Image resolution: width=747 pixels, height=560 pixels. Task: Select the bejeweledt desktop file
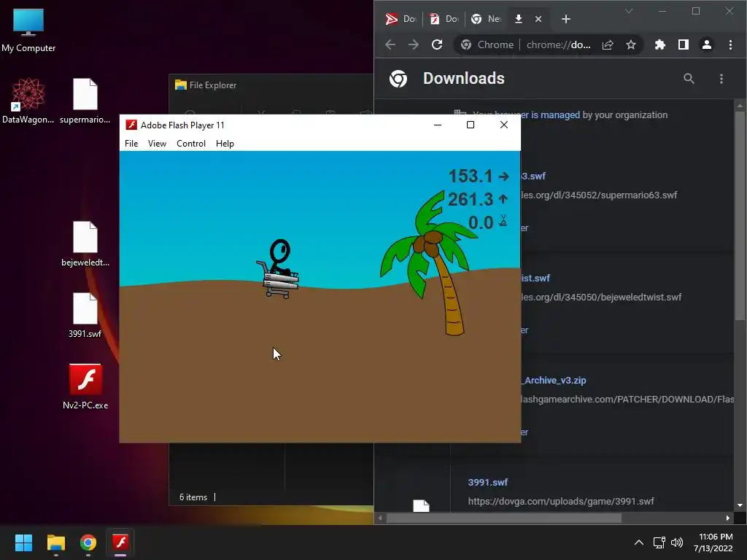[85, 244]
